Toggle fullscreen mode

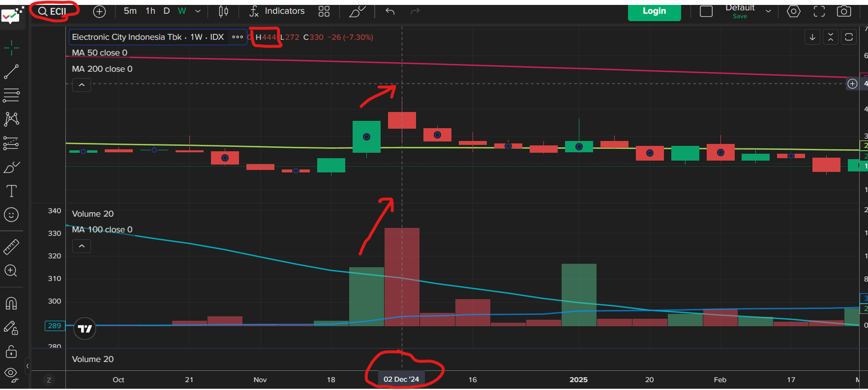[x=819, y=11]
